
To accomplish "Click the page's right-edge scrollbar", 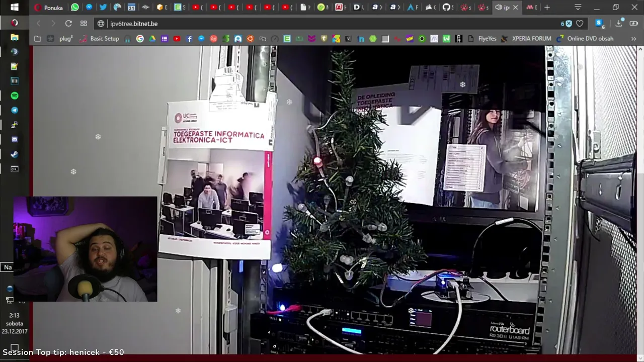I will (640, 200).
